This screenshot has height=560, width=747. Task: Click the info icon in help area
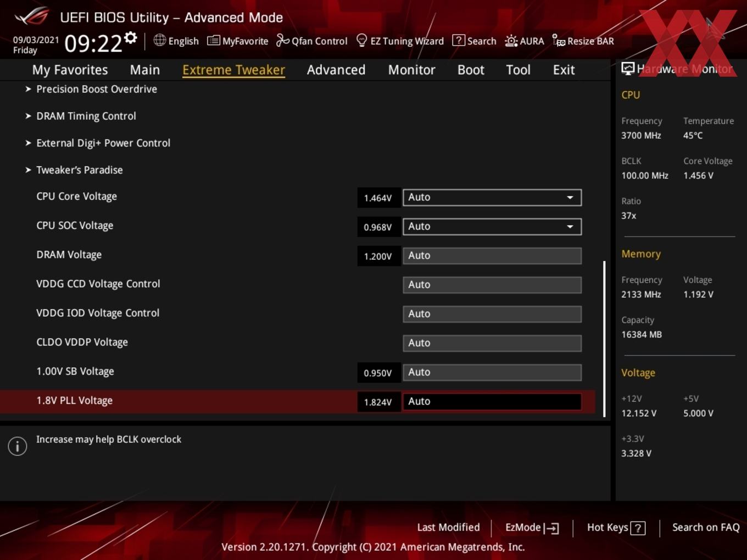pos(18,446)
